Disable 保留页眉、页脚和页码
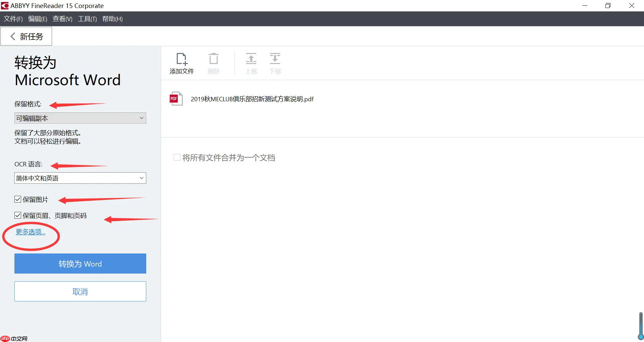This screenshot has height=342, width=644. point(17,215)
